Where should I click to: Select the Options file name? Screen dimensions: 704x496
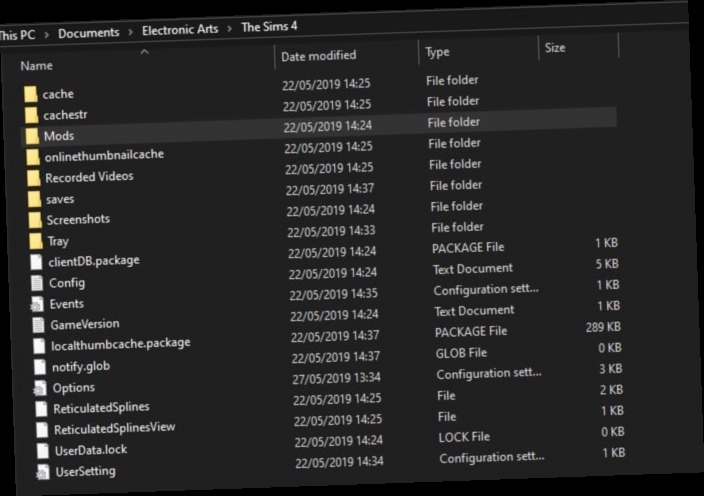click(74, 388)
